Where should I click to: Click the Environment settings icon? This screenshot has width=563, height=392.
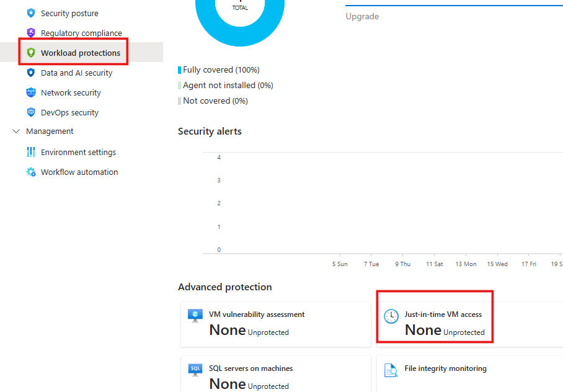(31, 152)
